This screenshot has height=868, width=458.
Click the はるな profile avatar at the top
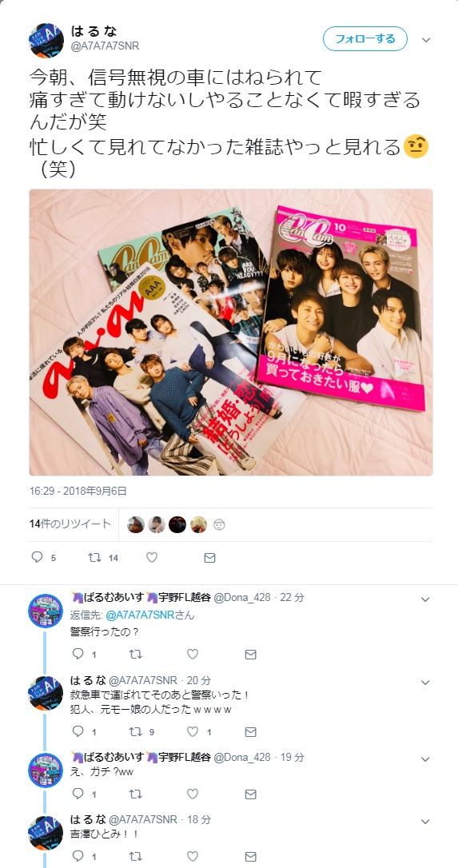pyautogui.click(x=46, y=40)
